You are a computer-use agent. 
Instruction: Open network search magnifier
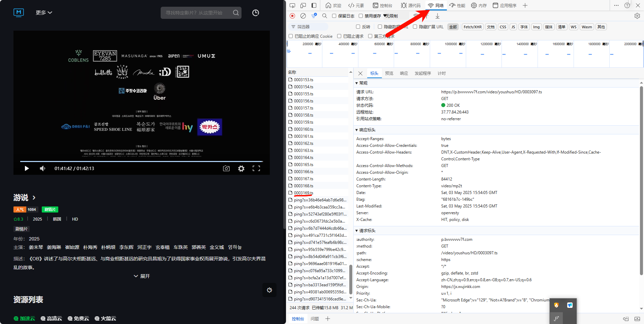(x=325, y=16)
